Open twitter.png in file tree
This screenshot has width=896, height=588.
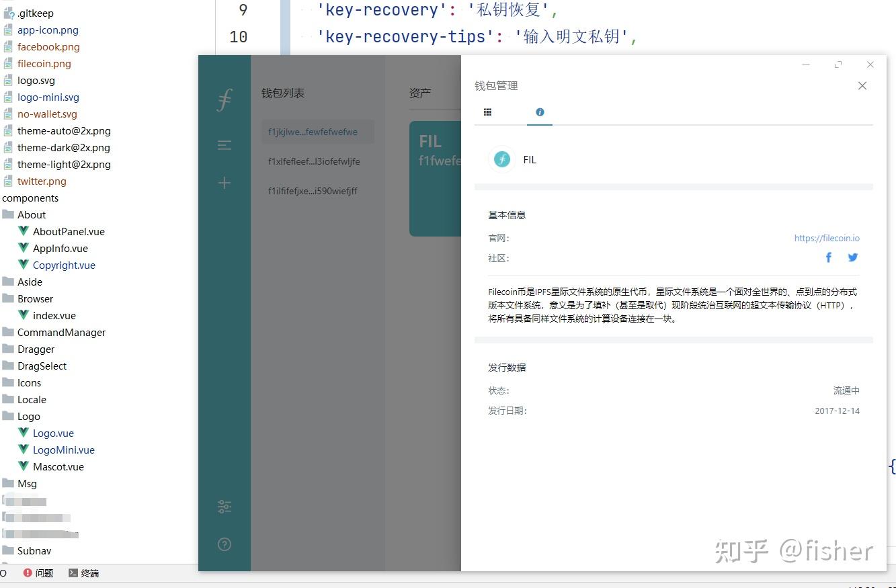point(42,181)
